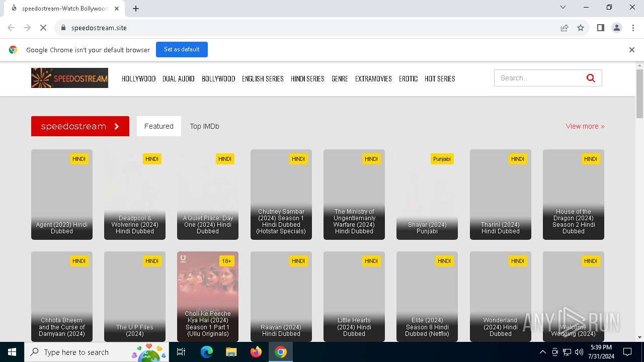The height and width of the screenshot is (362, 644).
Task: Click the browser back arrow
Action: pyautogui.click(x=11, y=28)
